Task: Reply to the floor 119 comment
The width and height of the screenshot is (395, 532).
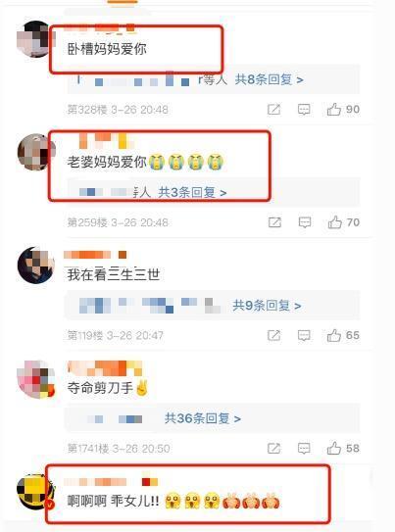Action: point(304,335)
